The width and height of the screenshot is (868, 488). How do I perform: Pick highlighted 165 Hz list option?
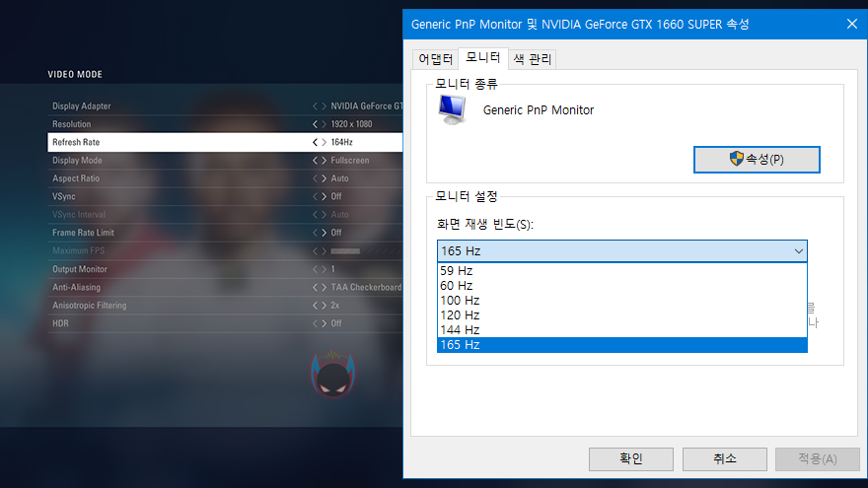point(622,345)
